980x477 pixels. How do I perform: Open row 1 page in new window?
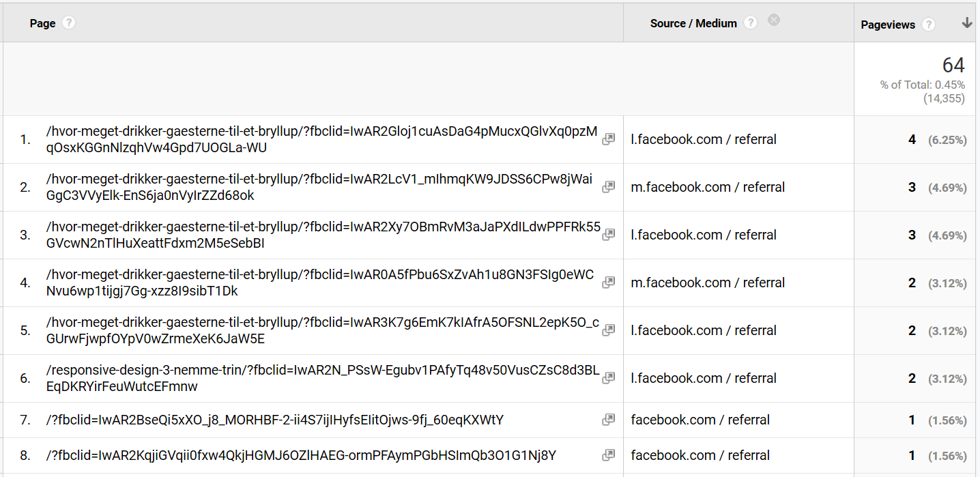tap(608, 139)
